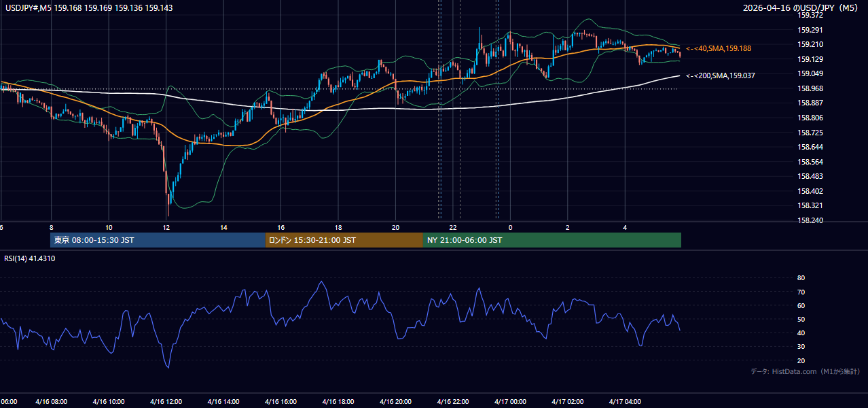The height and width of the screenshot is (408, 868).
Task: Click price axis value 159.049
Action: coord(810,73)
